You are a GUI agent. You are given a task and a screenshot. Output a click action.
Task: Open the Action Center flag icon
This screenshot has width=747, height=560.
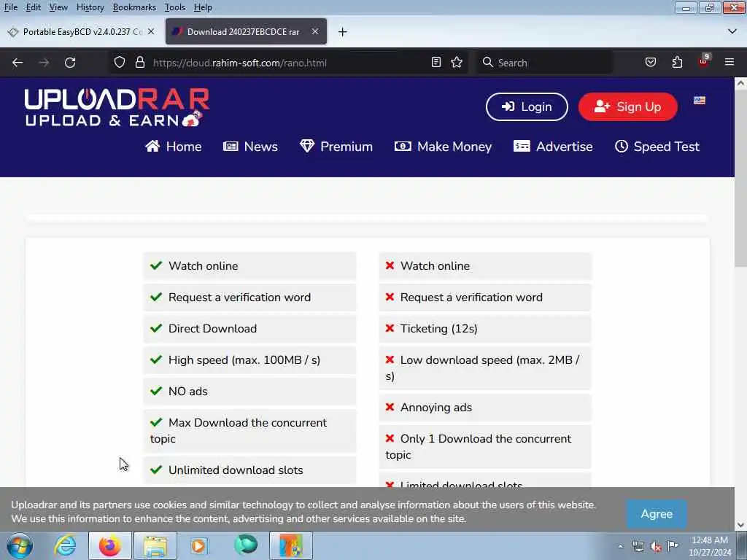pyautogui.click(x=673, y=545)
